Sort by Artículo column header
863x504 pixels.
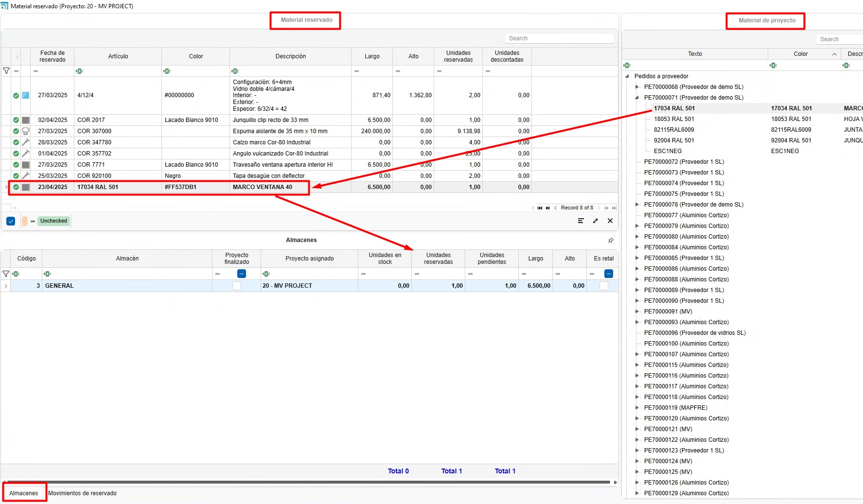point(118,56)
